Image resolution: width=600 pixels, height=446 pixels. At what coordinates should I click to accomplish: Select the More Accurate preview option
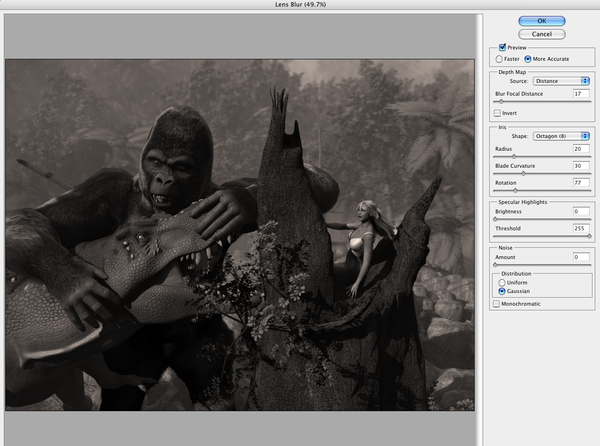tap(528, 59)
